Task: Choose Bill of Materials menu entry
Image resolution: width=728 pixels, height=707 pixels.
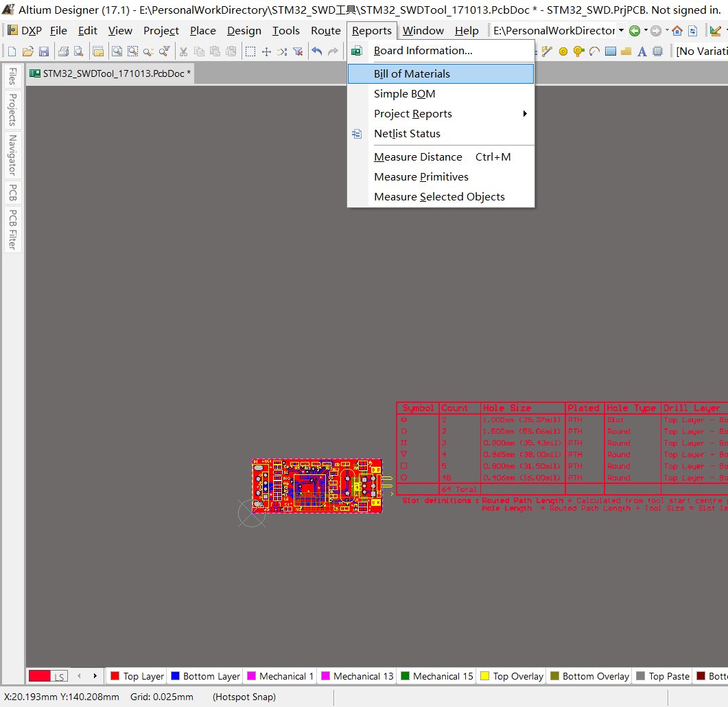Action: tap(441, 74)
